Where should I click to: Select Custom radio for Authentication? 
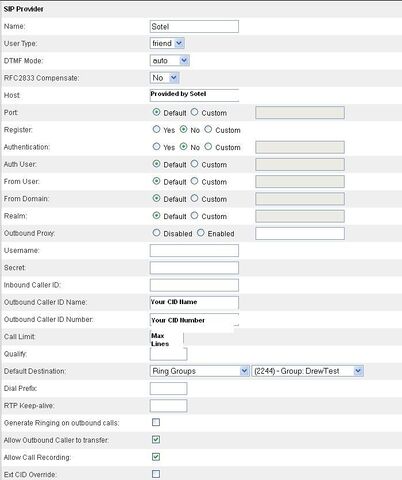208,147
